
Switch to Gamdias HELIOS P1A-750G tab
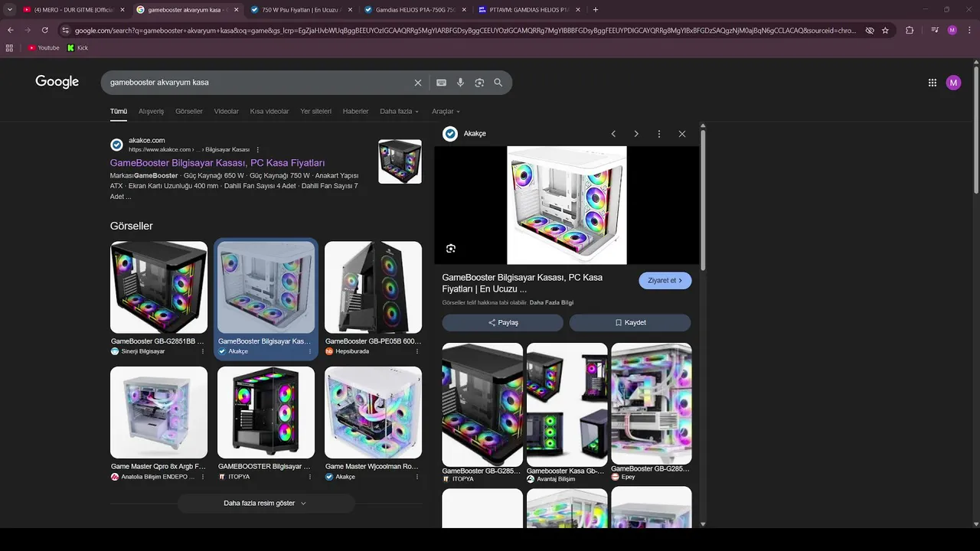pyautogui.click(x=414, y=9)
